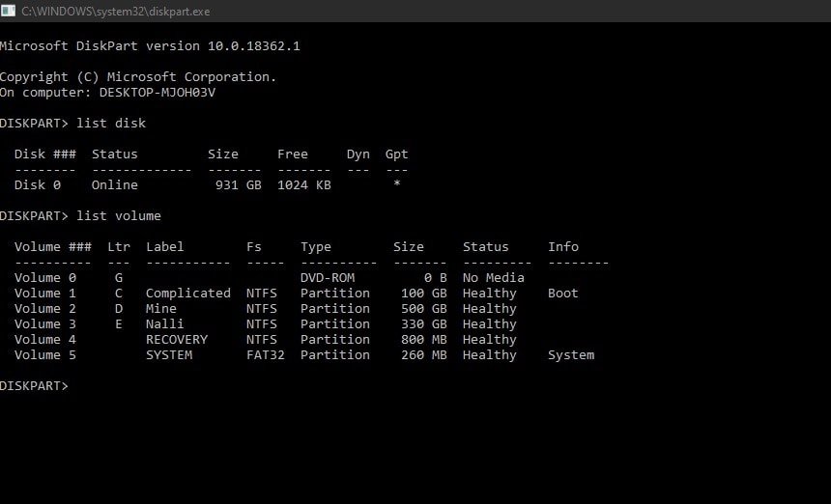Click the drive letter 'D' of Volume 2
Image resolution: width=831 pixels, height=504 pixels.
pos(119,309)
